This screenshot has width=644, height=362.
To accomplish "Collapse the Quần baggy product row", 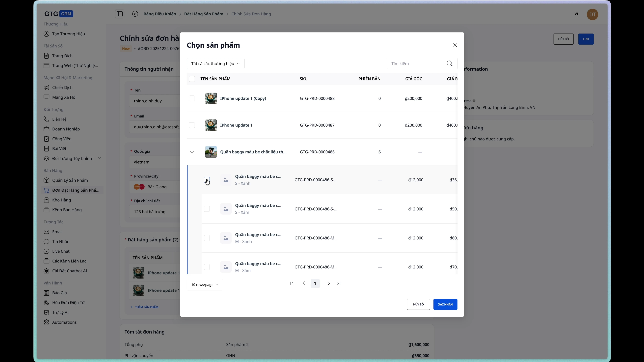I will click(192, 152).
